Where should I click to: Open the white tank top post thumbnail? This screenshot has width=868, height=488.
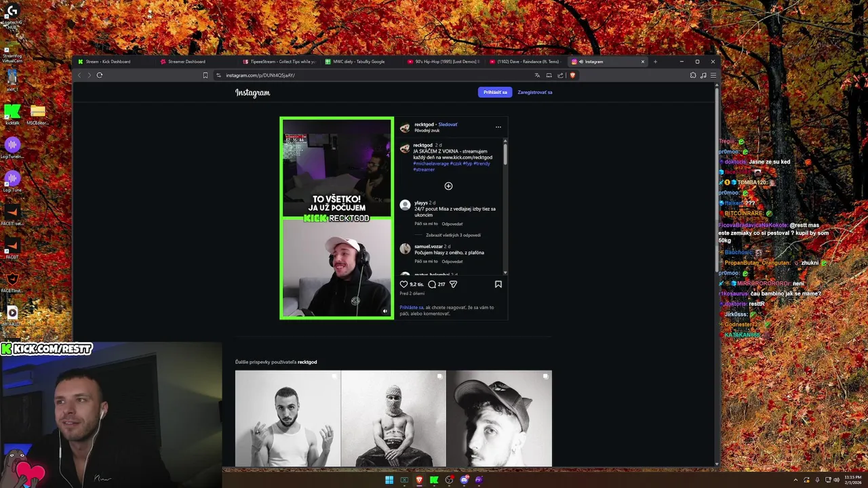288,418
